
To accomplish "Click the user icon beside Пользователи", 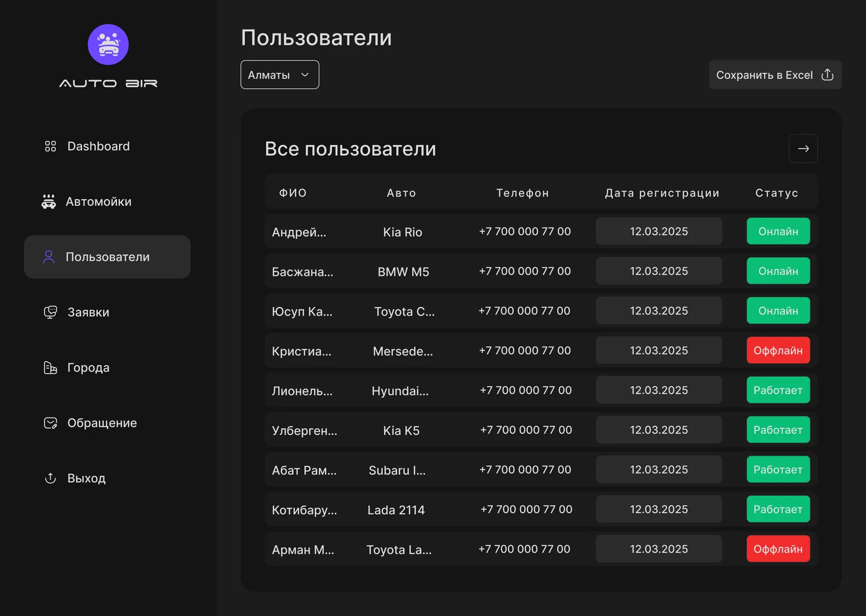I will coord(49,257).
